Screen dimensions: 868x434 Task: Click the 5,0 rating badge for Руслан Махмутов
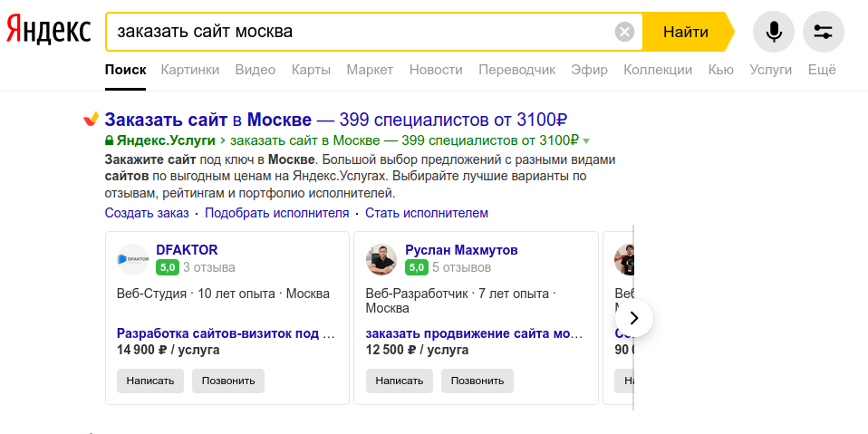tap(416, 268)
